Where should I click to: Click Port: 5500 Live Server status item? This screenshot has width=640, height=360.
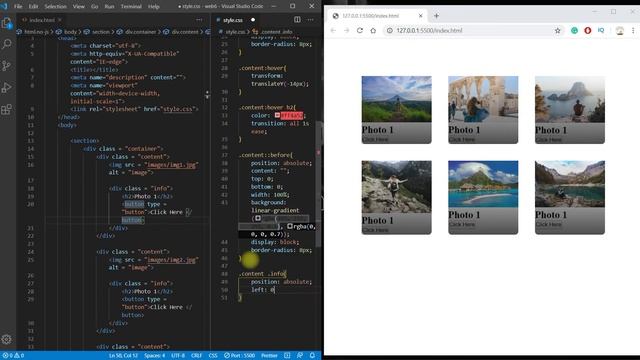[239, 356]
